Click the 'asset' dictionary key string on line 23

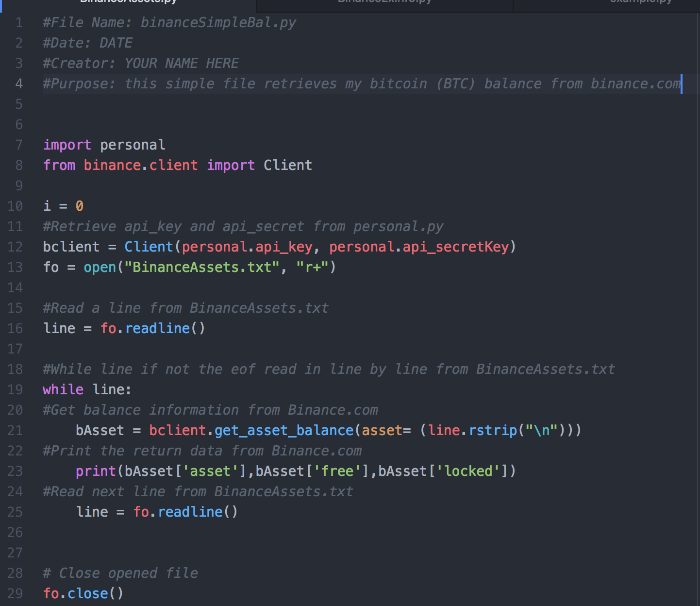tap(210, 471)
